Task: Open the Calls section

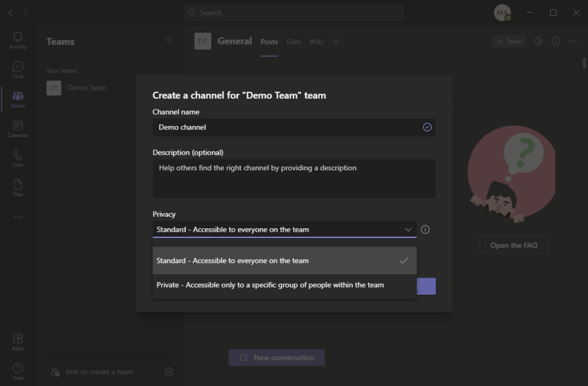Action: pos(18,159)
